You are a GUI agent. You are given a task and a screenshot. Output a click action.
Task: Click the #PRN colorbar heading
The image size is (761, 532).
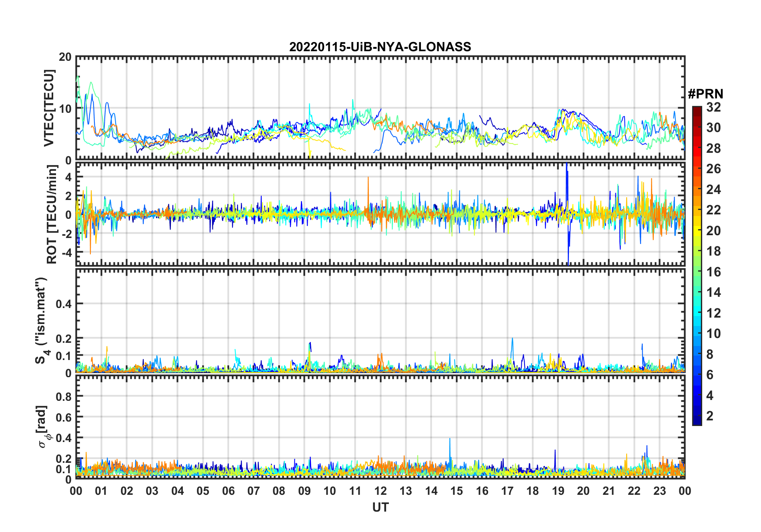tap(705, 94)
